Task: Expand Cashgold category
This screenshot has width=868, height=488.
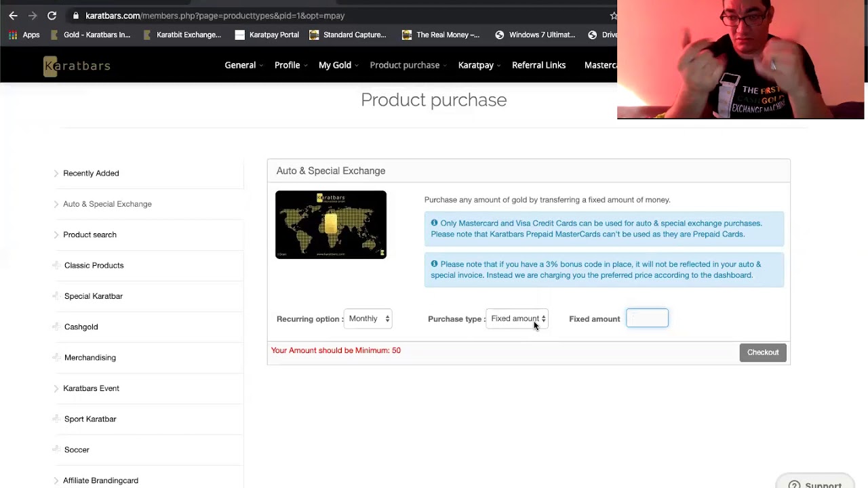Action: (x=81, y=327)
